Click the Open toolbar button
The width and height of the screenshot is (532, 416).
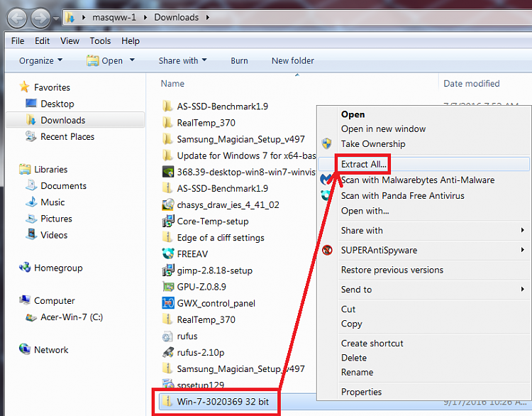(x=104, y=61)
